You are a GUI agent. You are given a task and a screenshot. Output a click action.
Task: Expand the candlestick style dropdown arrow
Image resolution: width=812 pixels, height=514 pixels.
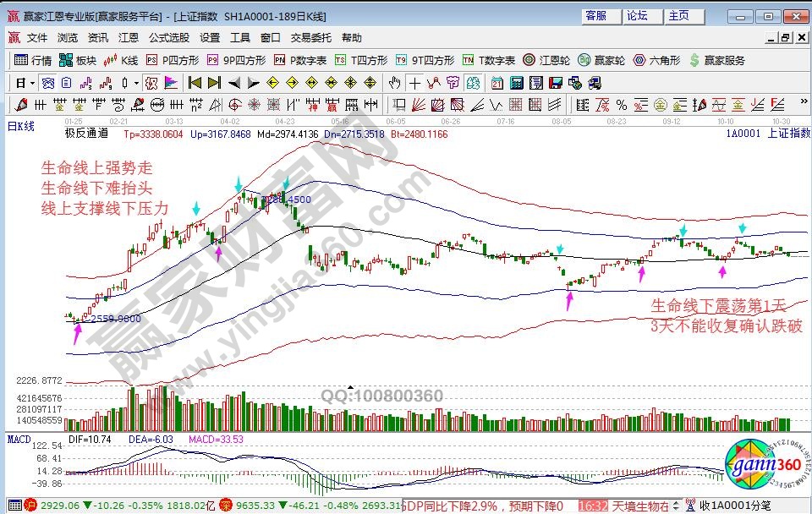(137, 83)
